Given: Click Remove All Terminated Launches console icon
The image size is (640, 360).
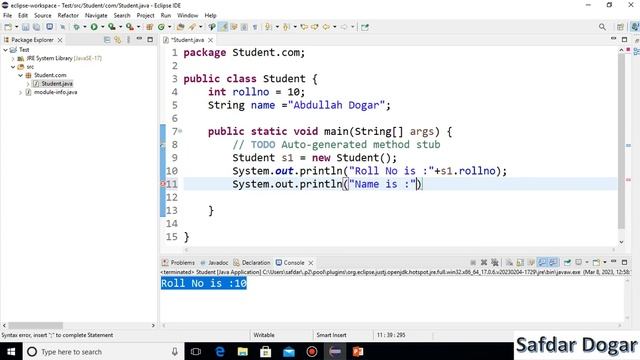Looking at the screenshot, I should pyautogui.click(x=495, y=262).
